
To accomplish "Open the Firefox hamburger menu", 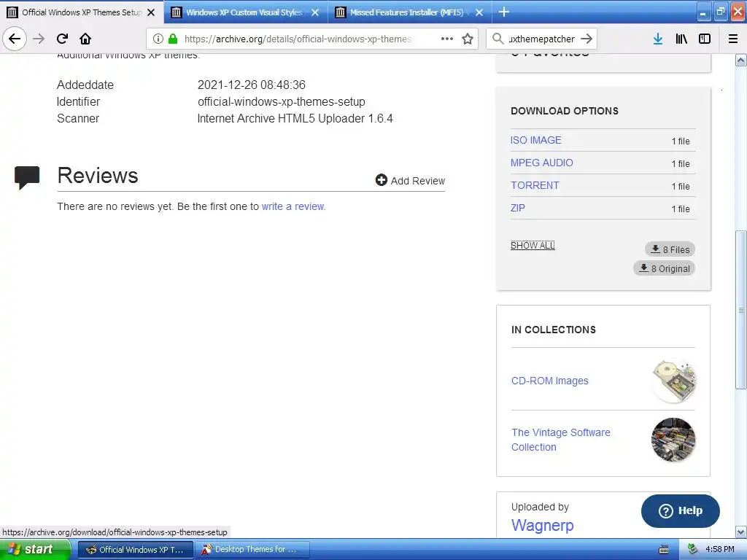I will (733, 39).
